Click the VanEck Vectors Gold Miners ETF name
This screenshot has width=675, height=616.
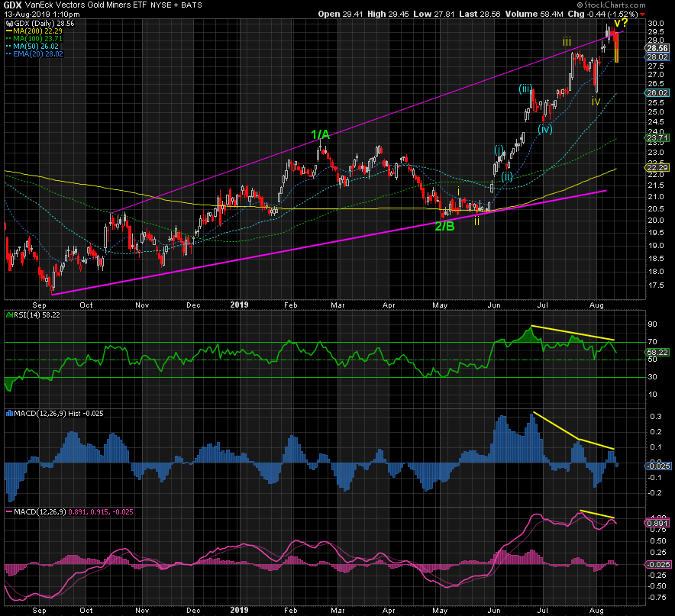pos(86,5)
